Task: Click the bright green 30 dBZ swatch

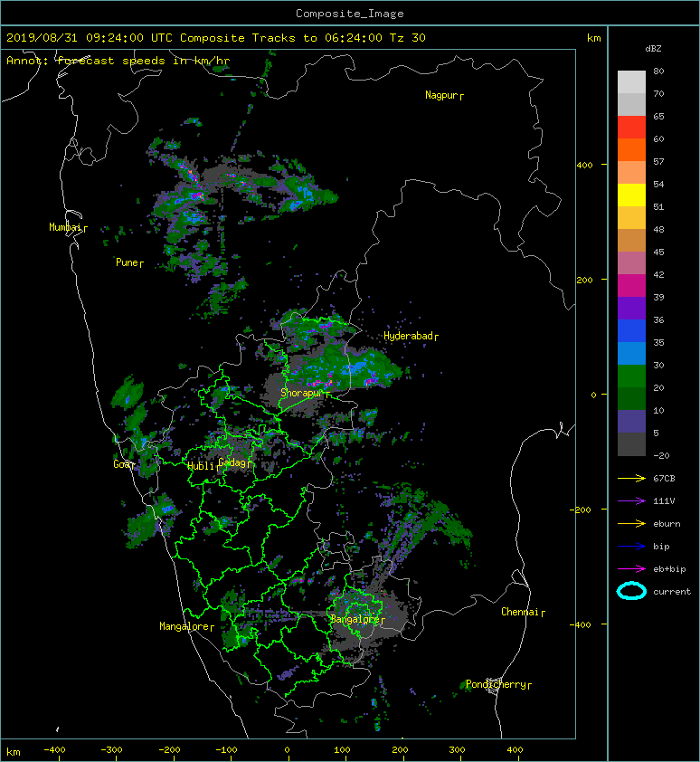Action: coord(631,376)
